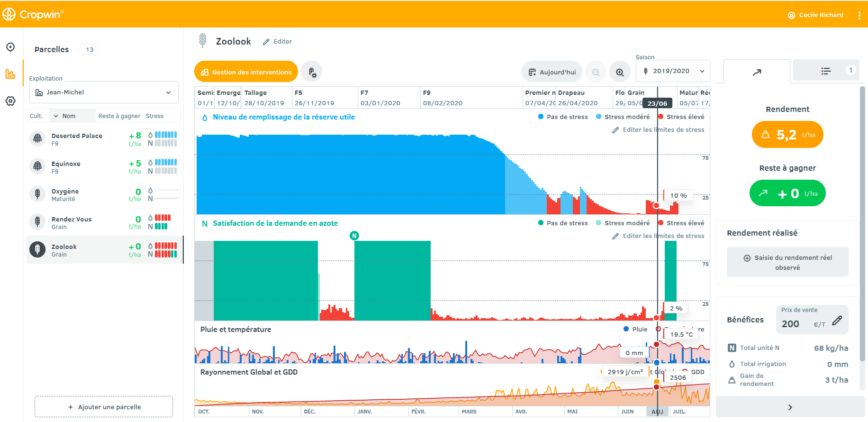868x422 pixels.
Task: Click Gestion des interventions button
Action: (x=246, y=72)
